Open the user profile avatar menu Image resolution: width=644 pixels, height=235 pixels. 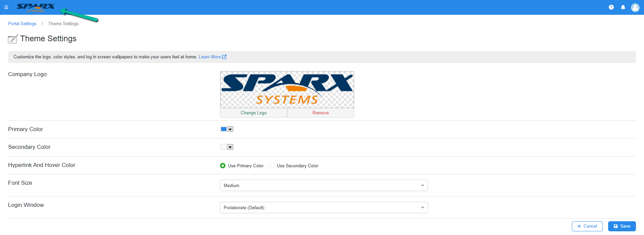pyautogui.click(x=635, y=7)
